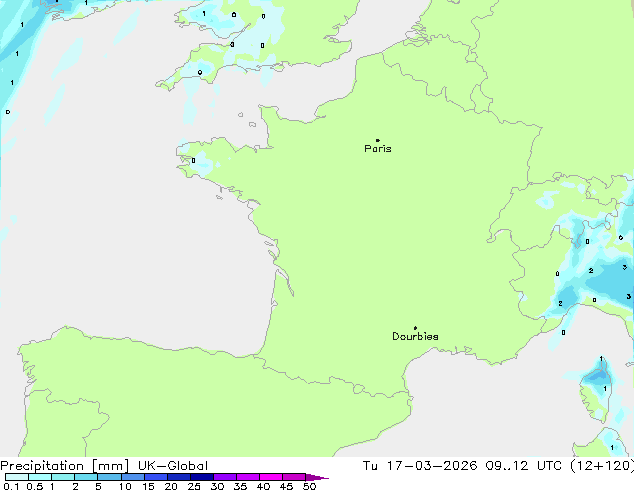634x490 pixels.
Task: Click the '0.1' legend scale value
Action: point(11,486)
